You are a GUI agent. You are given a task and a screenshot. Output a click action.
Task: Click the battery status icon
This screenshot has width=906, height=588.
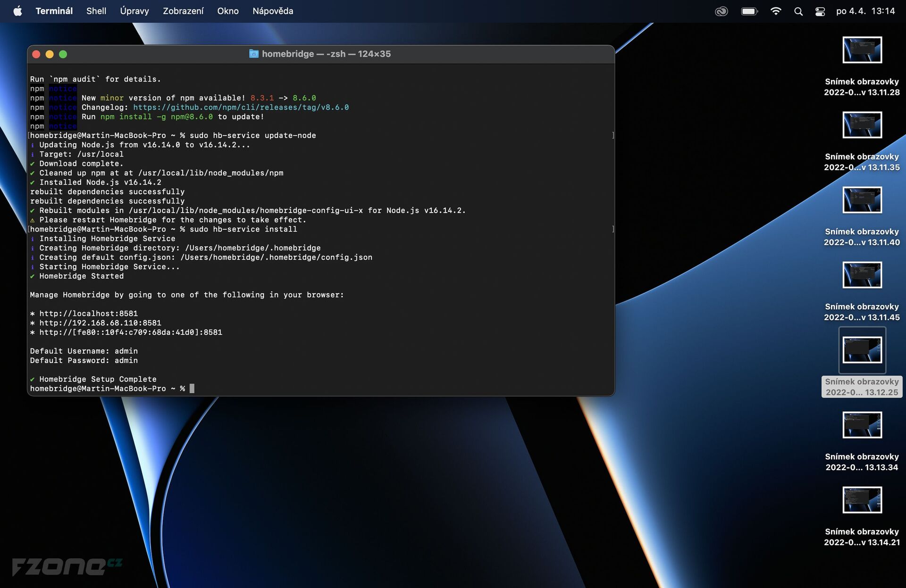(749, 11)
